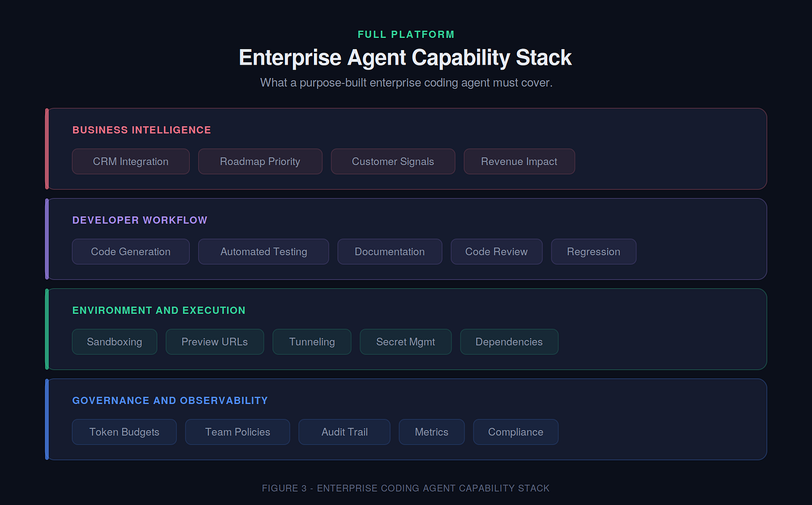The image size is (812, 505).
Task: Select the Roadmap Priority chip
Action: (260, 161)
